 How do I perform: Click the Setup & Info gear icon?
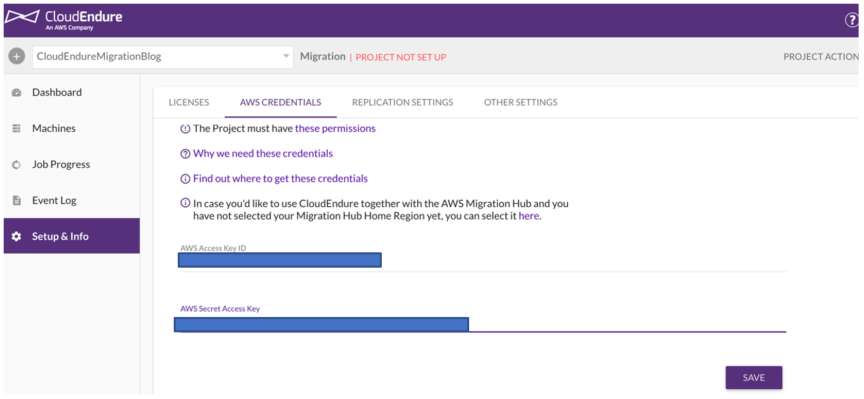pos(16,236)
